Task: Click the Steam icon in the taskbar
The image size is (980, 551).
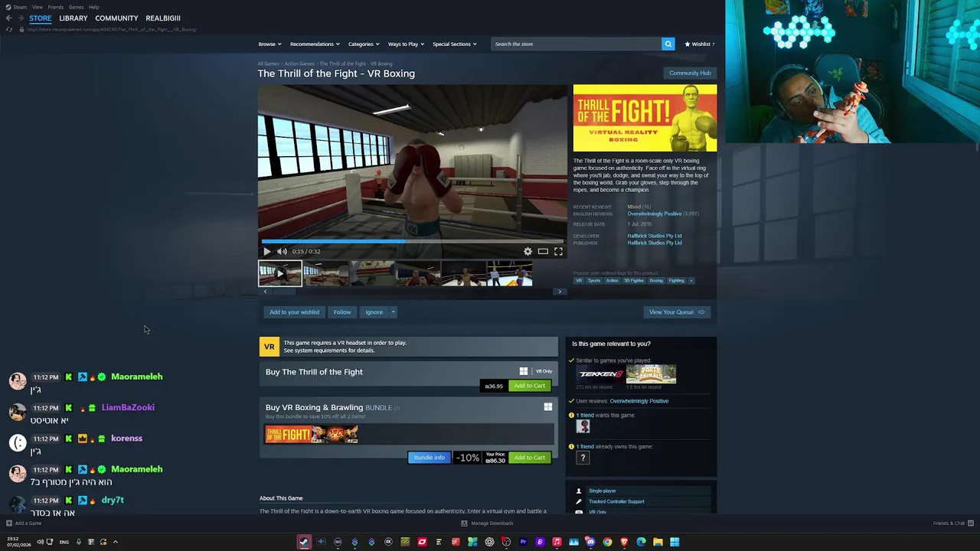Action: tap(304, 542)
